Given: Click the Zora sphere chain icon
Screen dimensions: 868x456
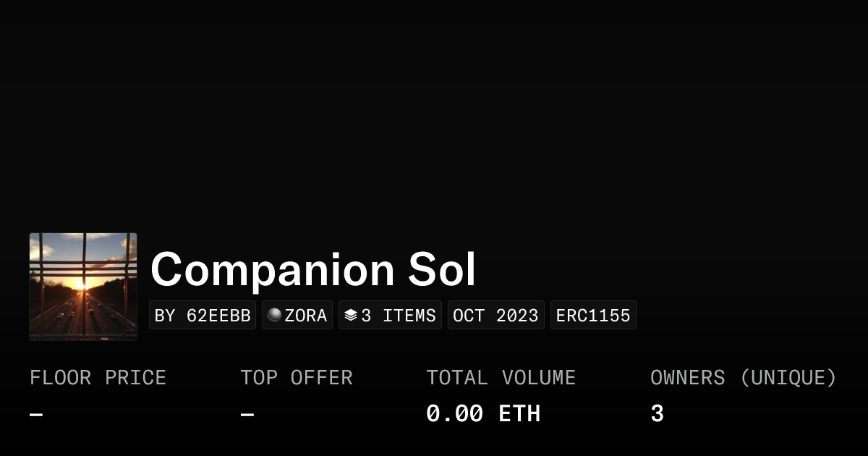Looking at the screenshot, I should pyautogui.click(x=274, y=316).
